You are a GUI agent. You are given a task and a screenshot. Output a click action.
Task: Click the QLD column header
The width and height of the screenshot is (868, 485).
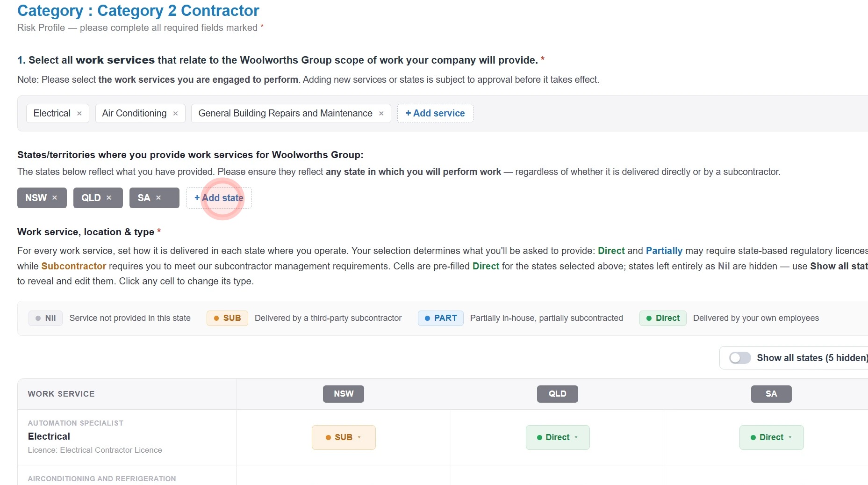557,394
